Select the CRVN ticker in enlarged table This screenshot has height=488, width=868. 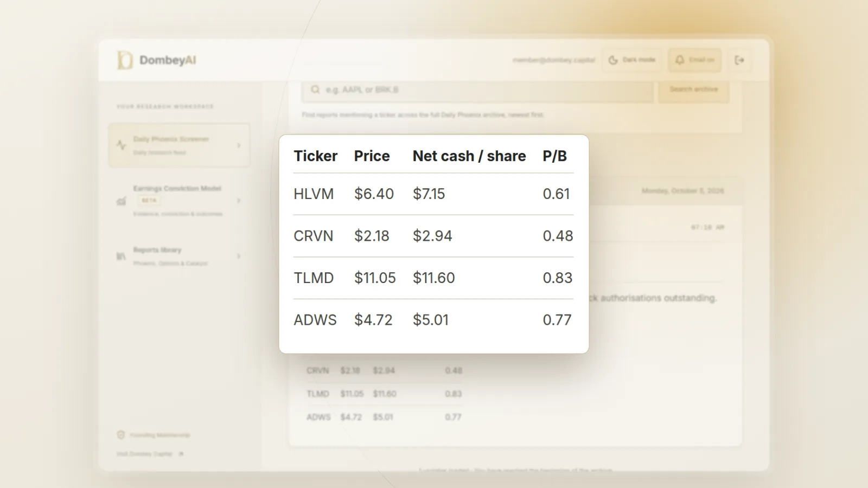click(314, 236)
